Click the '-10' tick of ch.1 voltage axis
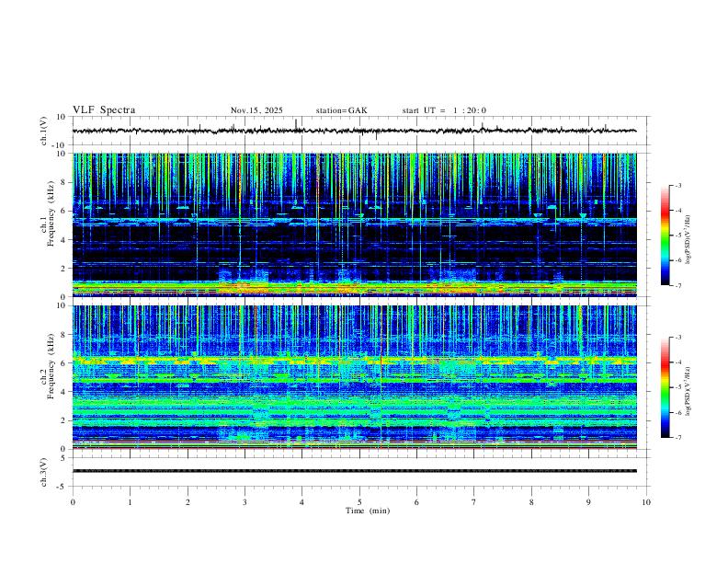 tap(60, 145)
